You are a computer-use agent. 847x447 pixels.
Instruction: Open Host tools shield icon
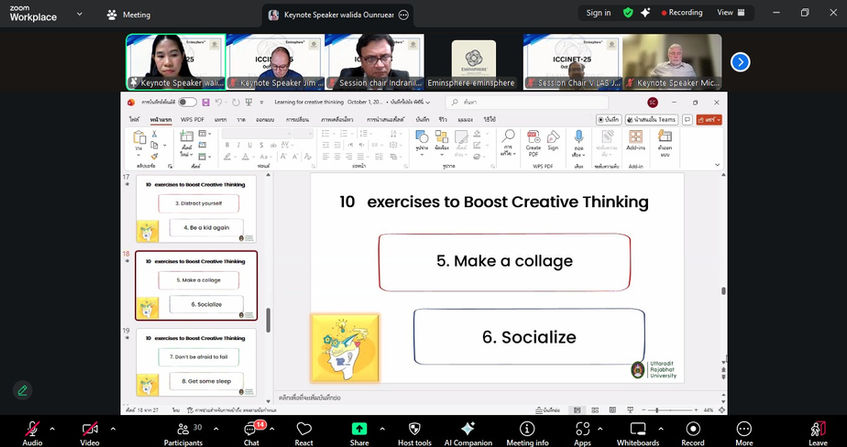414,429
